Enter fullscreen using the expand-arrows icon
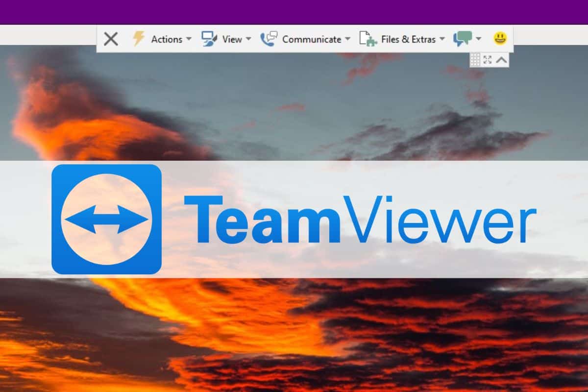 488,60
